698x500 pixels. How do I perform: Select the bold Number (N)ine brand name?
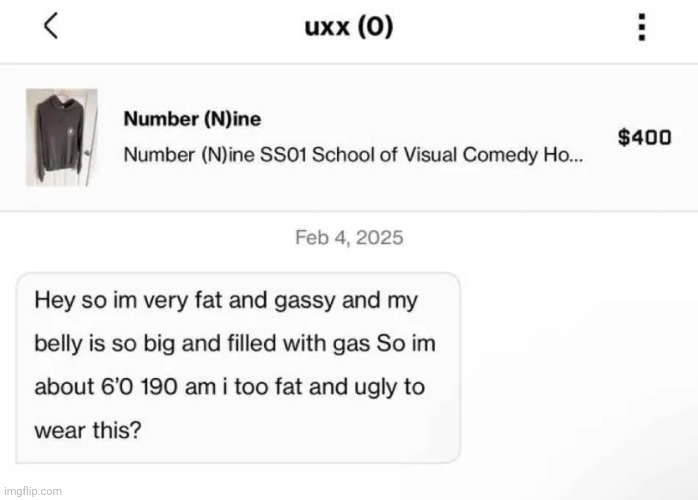tap(191, 118)
